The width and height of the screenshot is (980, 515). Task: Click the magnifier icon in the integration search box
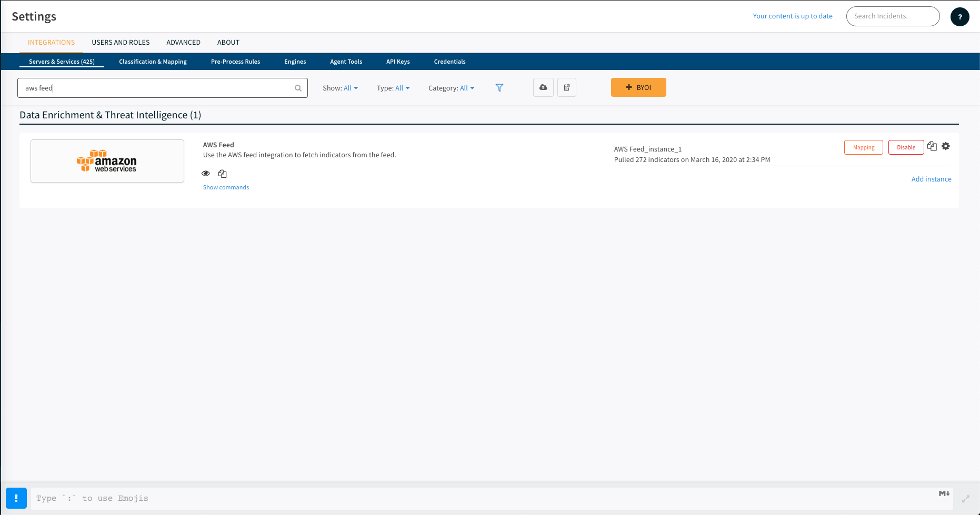click(298, 88)
